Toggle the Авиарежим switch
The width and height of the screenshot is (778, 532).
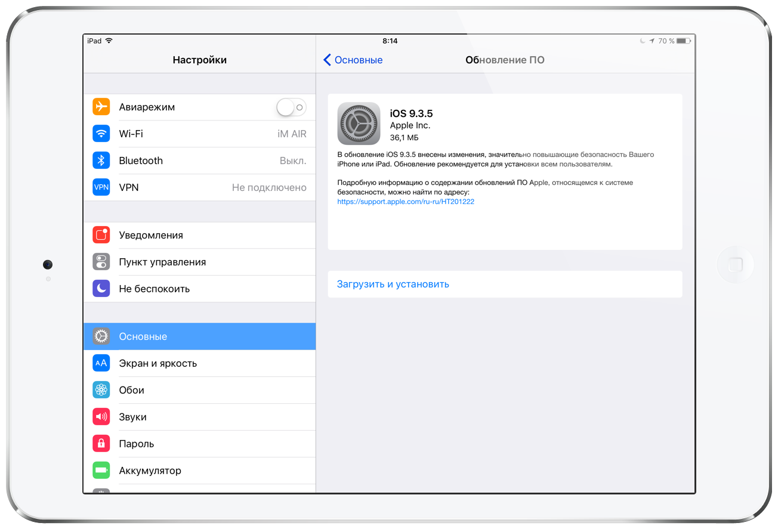pos(291,107)
